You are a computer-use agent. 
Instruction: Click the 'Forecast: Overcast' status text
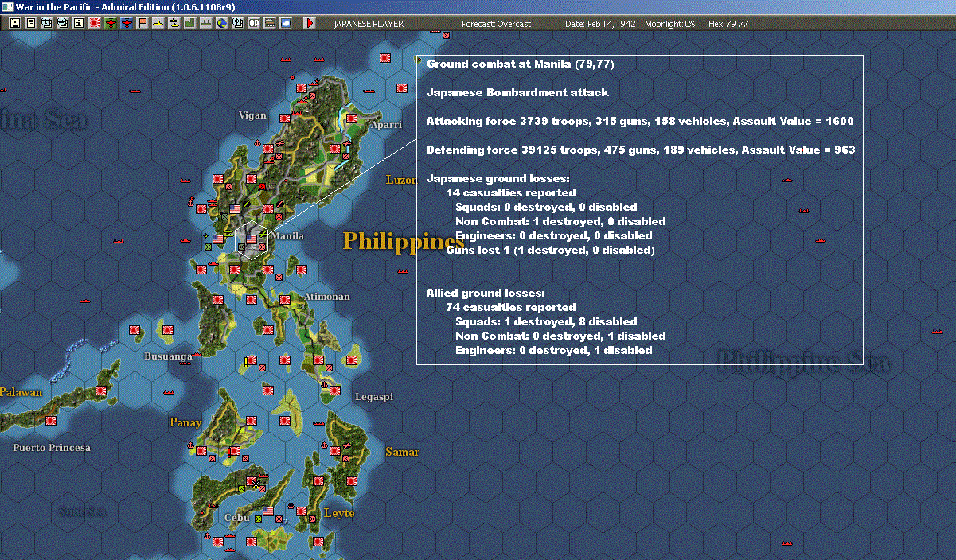(x=496, y=24)
